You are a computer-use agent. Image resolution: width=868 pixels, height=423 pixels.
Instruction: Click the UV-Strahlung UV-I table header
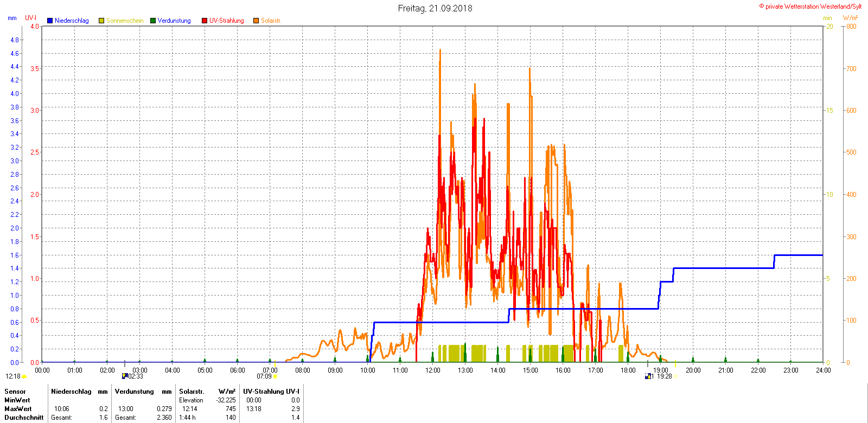point(271,392)
